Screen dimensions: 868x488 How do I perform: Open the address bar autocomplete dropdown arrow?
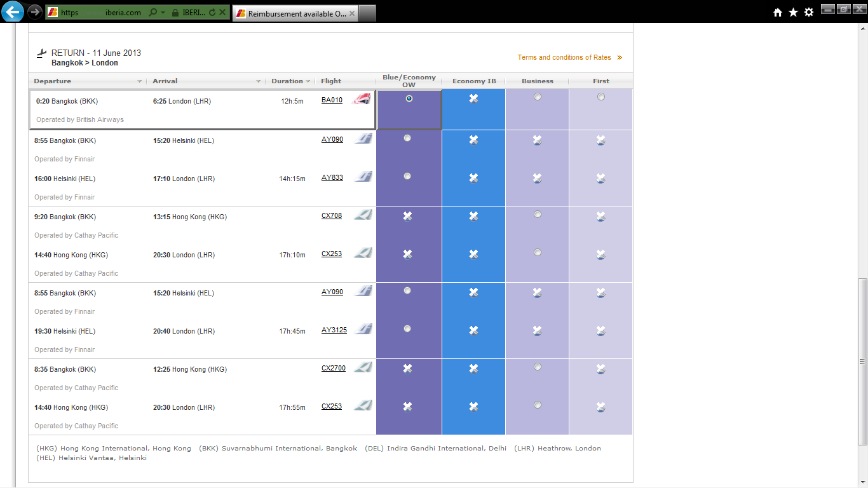(163, 13)
